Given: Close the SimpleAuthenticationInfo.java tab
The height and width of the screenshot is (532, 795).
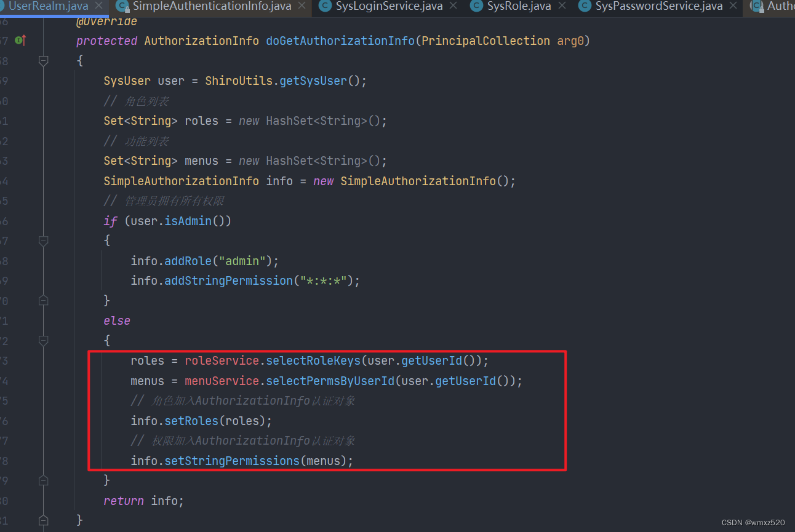Looking at the screenshot, I should [302, 6].
